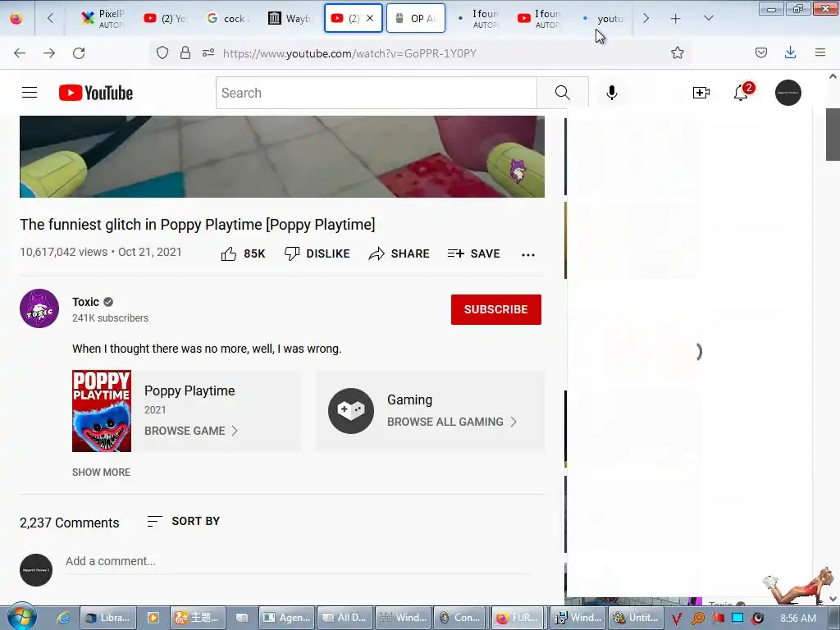Image resolution: width=840 pixels, height=630 pixels.
Task: Open the account avatar menu
Action: click(x=788, y=93)
